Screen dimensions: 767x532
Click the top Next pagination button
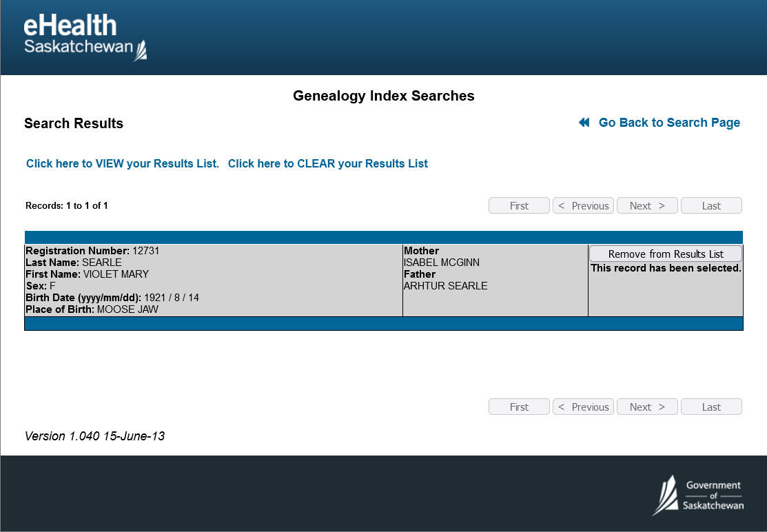(x=647, y=206)
